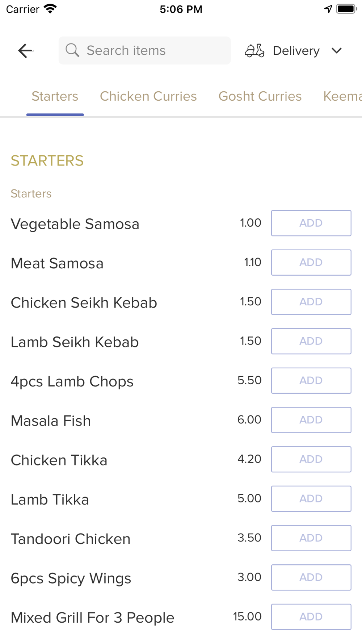362x644 pixels.
Task: Tap the delivery scooter icon
Action: click(254, 51)
